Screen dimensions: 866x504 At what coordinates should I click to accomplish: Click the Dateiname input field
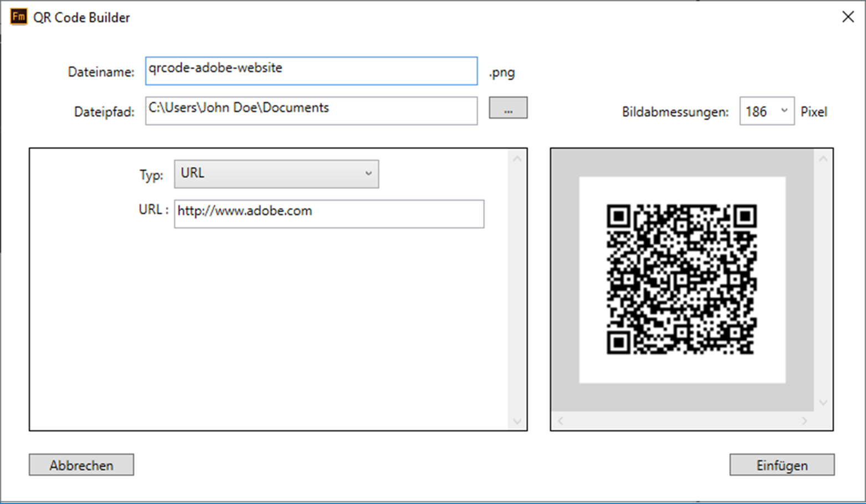coord(310,71)
